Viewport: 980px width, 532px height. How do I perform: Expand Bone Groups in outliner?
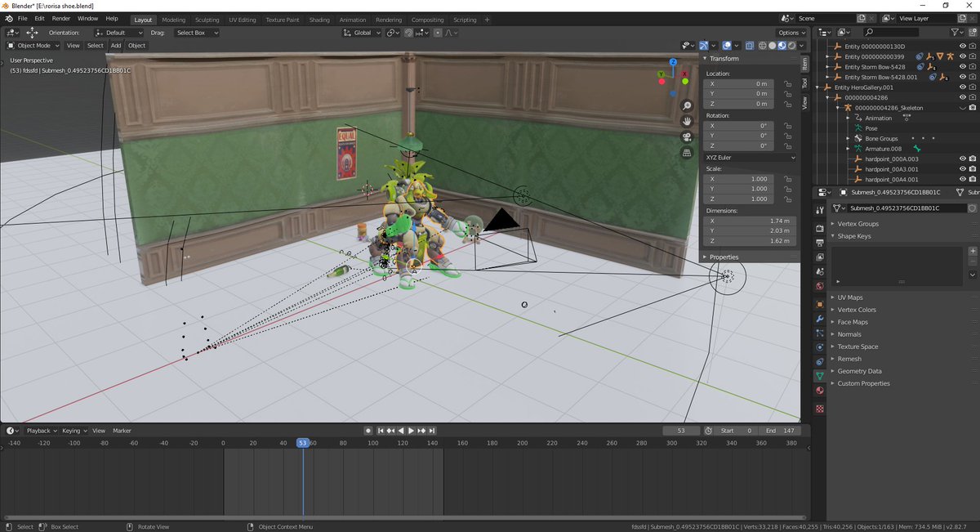[848, 139]
